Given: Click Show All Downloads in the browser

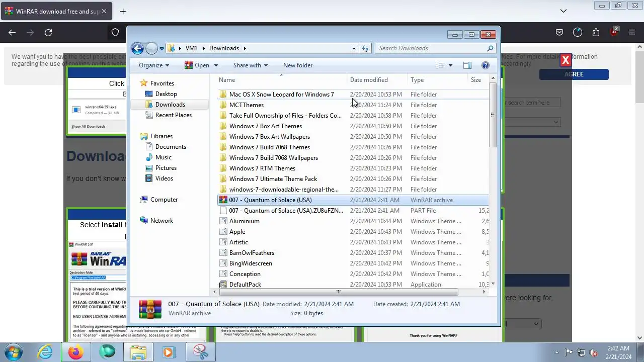Looking at the screenshot, I should click(88, 127).
